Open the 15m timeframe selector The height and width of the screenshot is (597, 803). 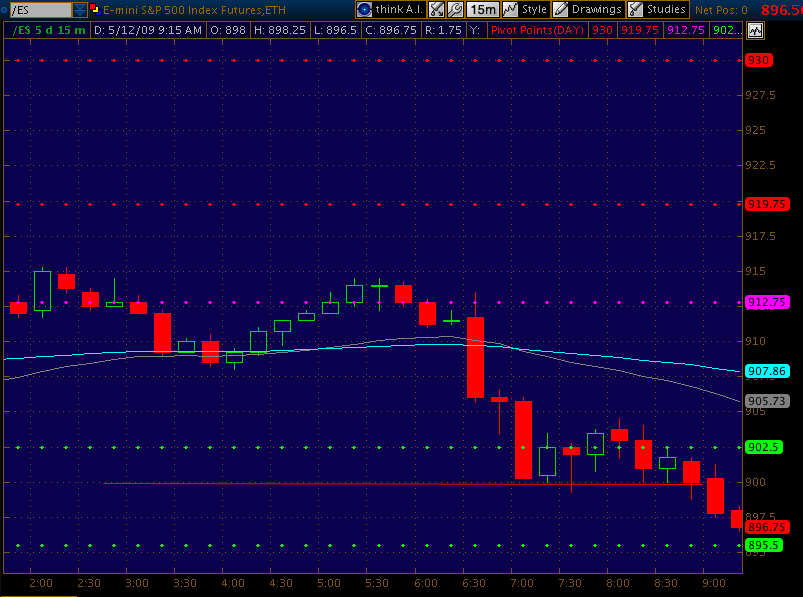[483, 9]
